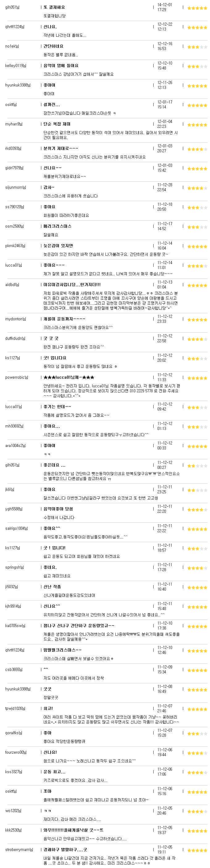Click the star rating on no1ek's review
This screenshot has width=210, height=868.
click(197, 47)
